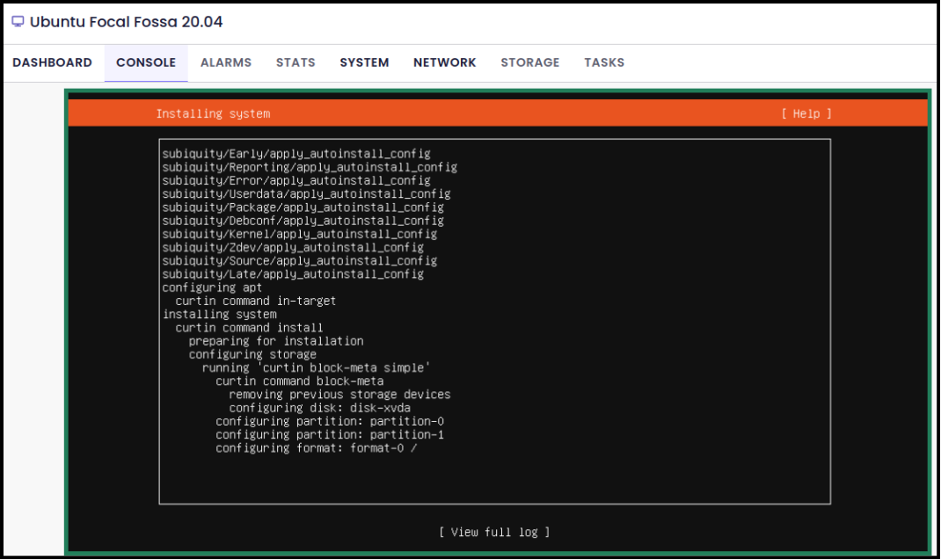The image size is (941, 560).
Task: Open the Tasks tab
Action: click(604, 62)
